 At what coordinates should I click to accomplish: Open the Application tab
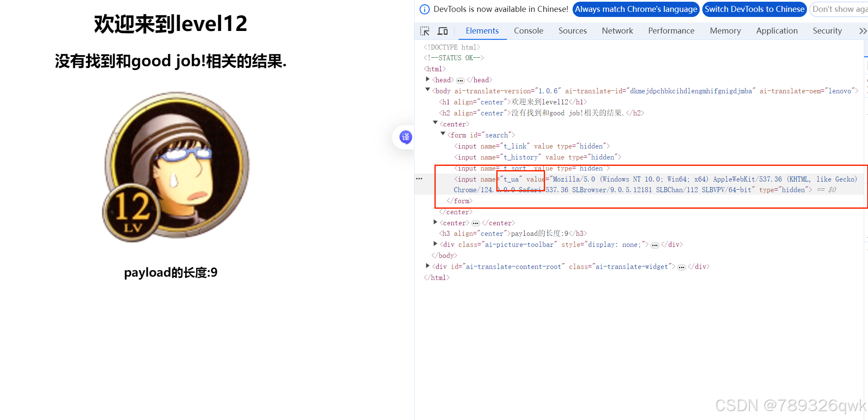pos(777,31)
